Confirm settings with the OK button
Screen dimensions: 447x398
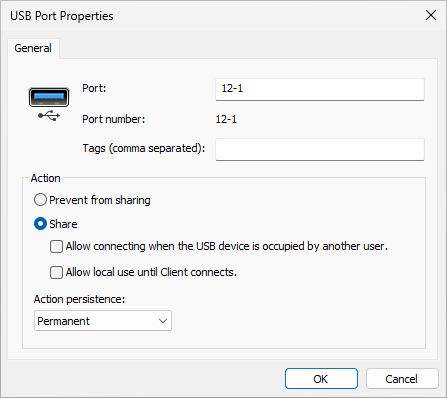[x=321, y=379]
